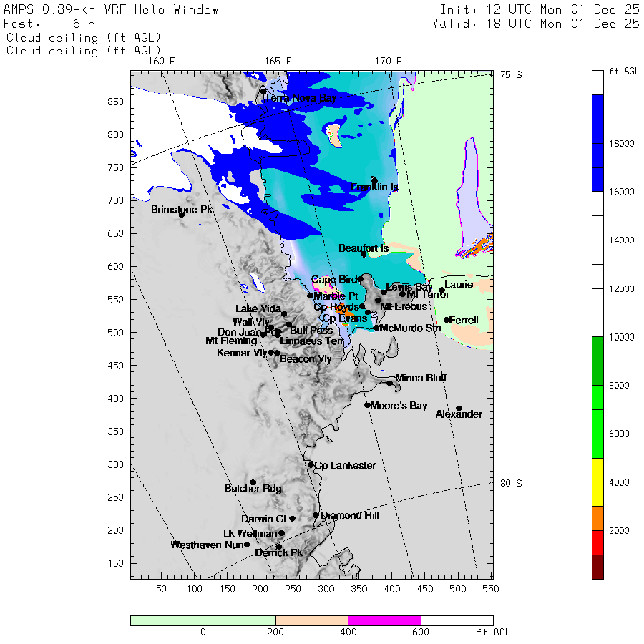Click the Cp Lankester label

[x=345, y=465]
